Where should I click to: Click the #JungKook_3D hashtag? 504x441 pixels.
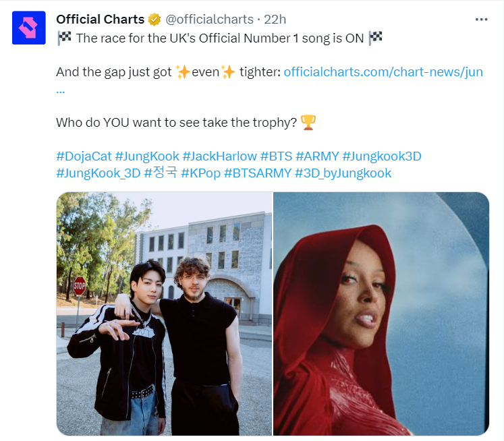(99, 173)
